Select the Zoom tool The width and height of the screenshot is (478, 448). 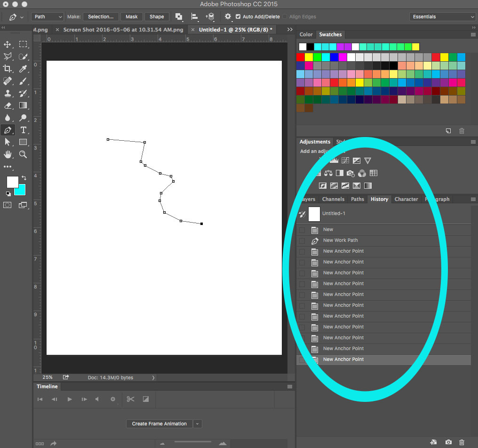23,154
